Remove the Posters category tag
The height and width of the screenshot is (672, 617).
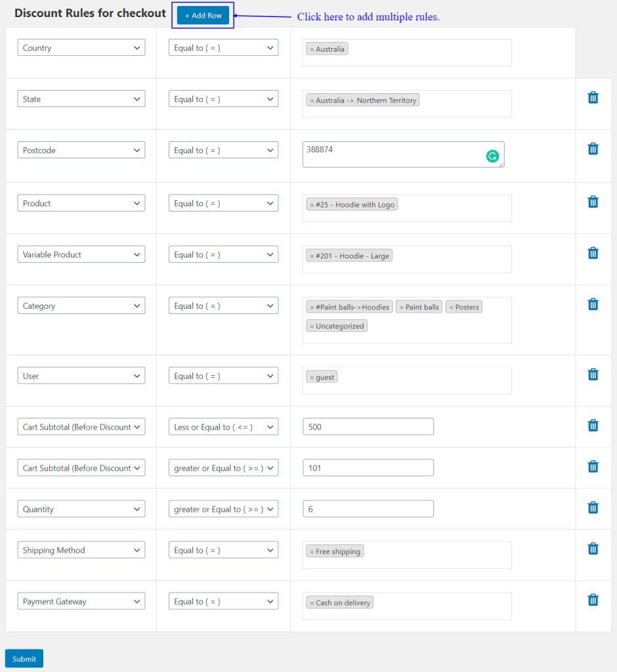point(452,307)
